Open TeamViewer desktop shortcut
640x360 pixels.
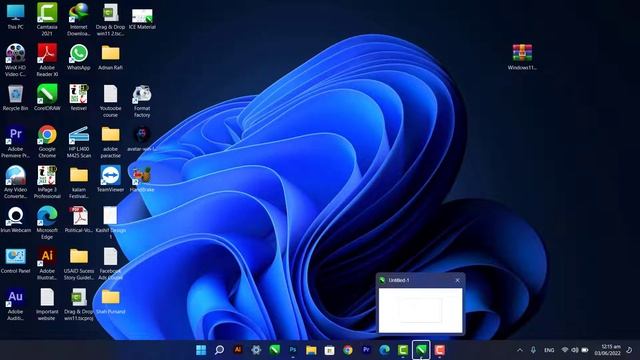(x=110, y=179)
